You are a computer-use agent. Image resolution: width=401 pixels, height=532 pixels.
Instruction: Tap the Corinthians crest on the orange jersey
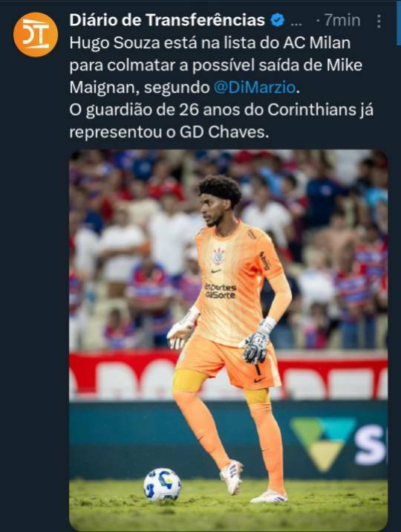[x=218, y=256]
